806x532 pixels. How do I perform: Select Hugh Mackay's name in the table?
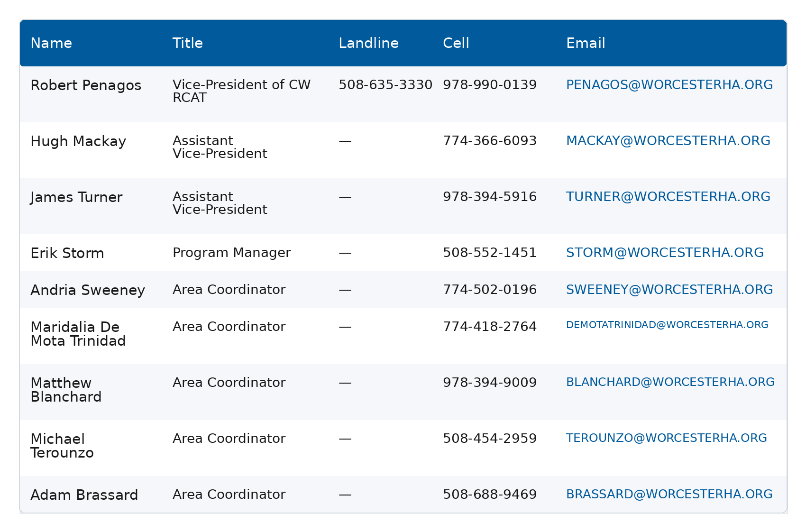coord(78,141)
